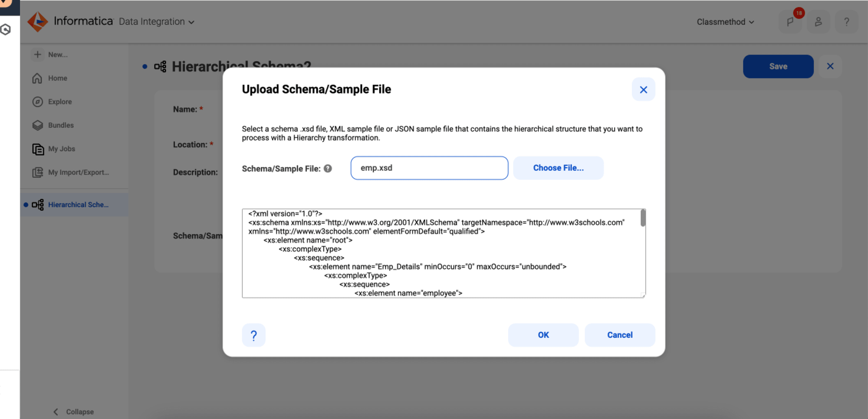The image size is (868, 419).
Task: Close the Hierarchical Schema editor tab
Action: pos(830,66)
